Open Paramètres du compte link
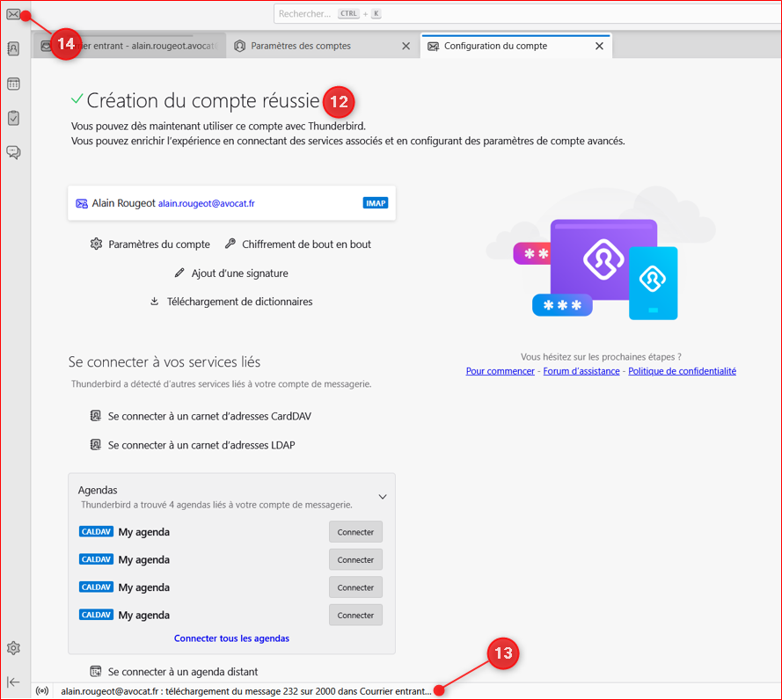Screen dimensions: 782x700 pyautogui.click(x=150, y=244)
